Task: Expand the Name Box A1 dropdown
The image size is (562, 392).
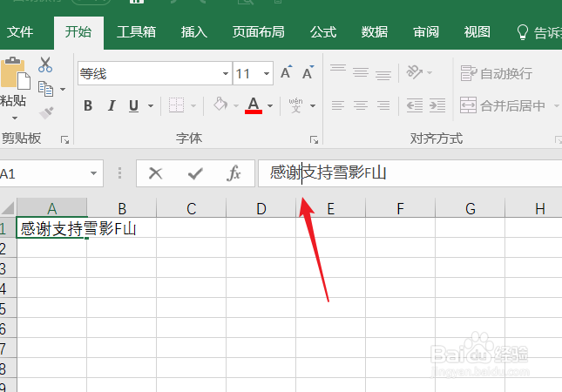Action: [x=93, y=173]
